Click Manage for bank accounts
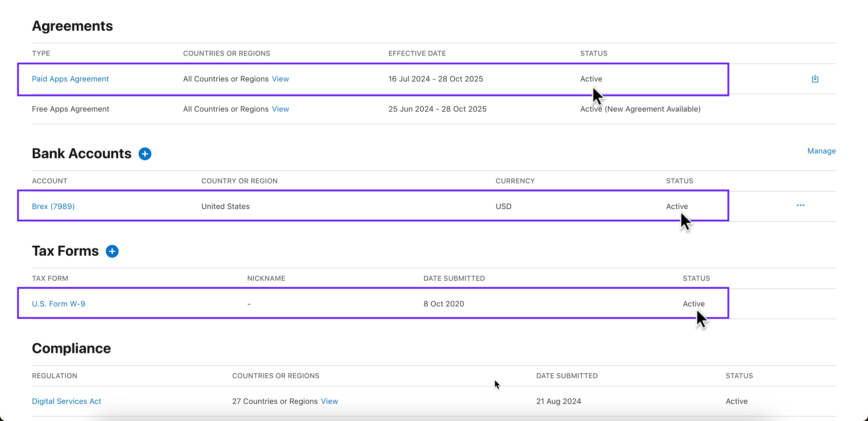 click(821, 151)
